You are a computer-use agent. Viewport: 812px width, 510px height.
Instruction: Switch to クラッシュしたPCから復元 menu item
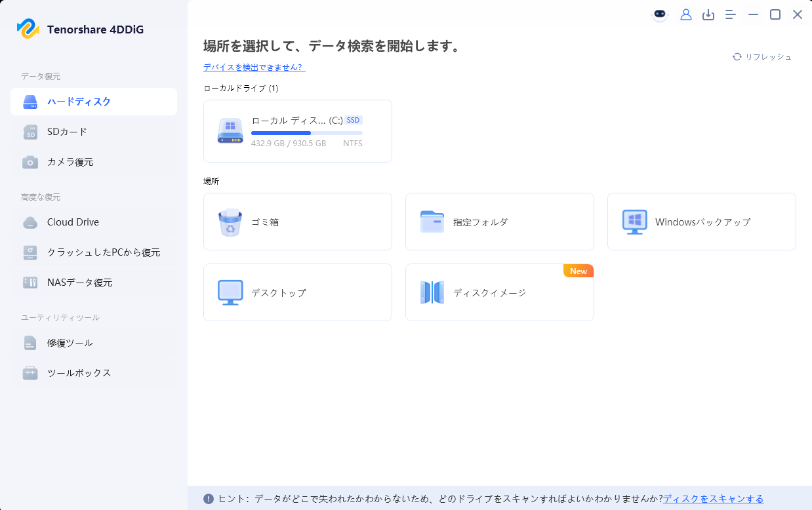94,252
